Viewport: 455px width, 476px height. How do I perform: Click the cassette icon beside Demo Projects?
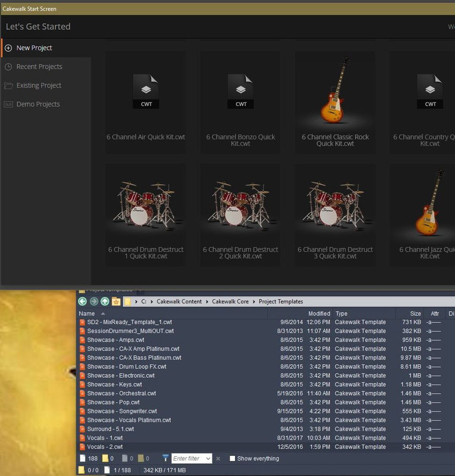[x=8, y=105]
